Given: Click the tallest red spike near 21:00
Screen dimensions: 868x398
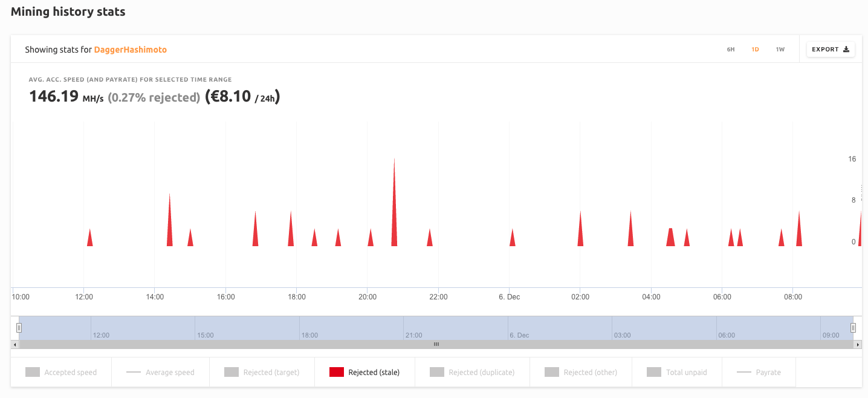Looking at the screenshot, I should click(x=394, y=206).
